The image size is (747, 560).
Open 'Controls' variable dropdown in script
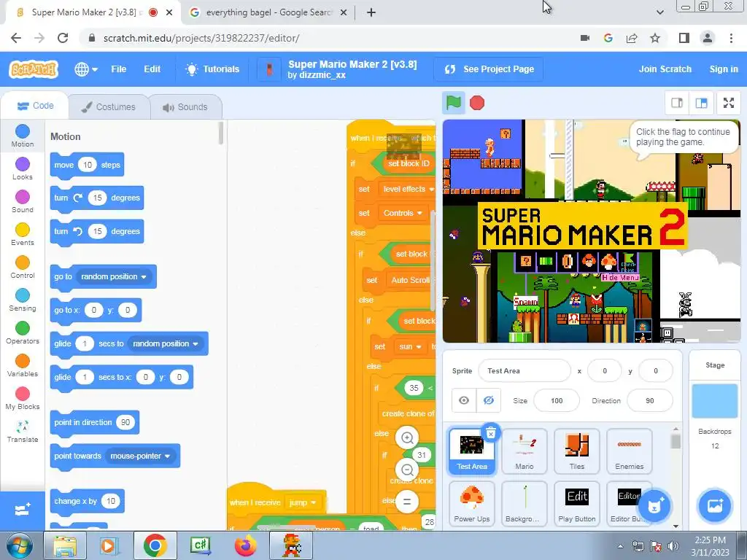click(403, 214)
